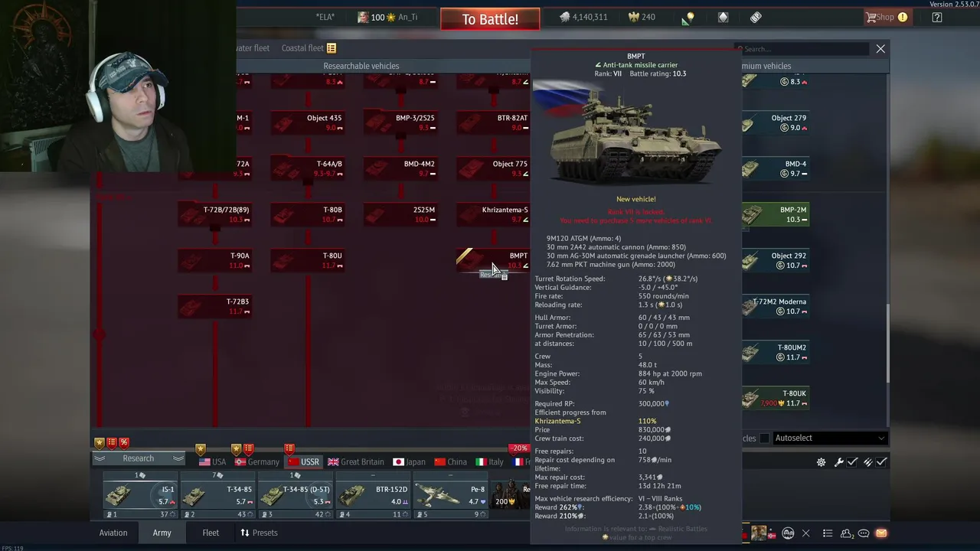Image resolution: width=980 pixels, height=551 pixels.
Task: Open the list menu icon in bottom bar
Action: pyautogui.click(x=828, y=533)
